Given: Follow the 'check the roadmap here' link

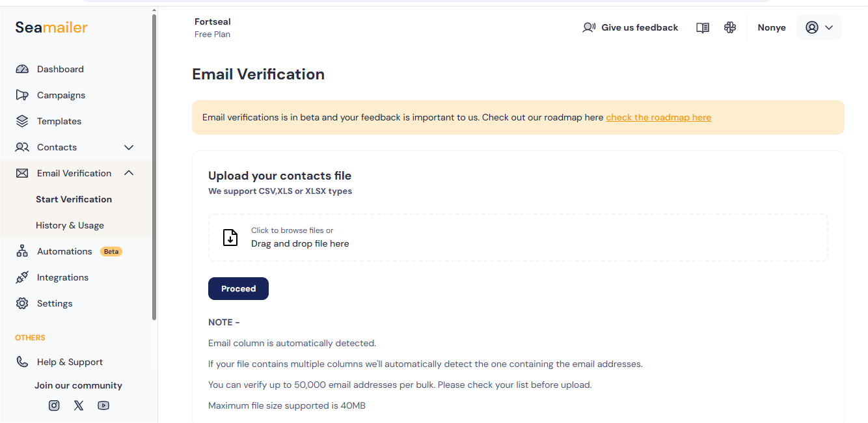Looking at the screenshot, I should [x=658, y=117].
